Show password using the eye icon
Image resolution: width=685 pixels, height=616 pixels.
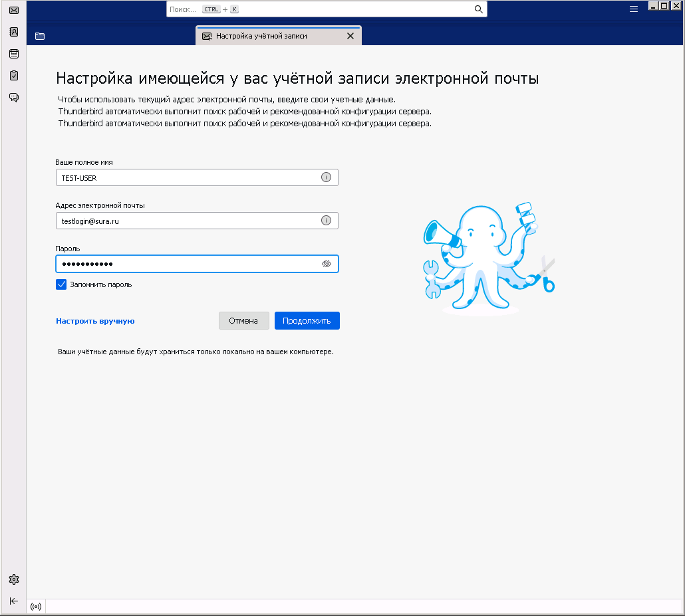(326, 264)
